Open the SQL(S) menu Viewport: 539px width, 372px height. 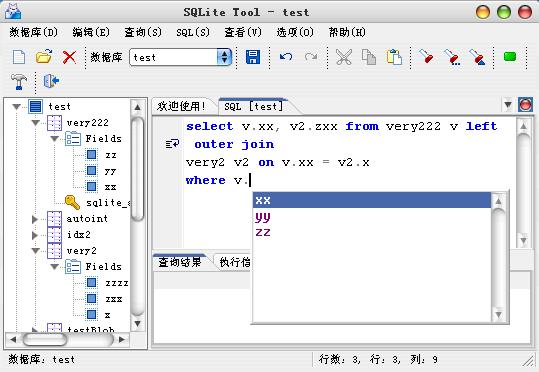tap(193, 32)
